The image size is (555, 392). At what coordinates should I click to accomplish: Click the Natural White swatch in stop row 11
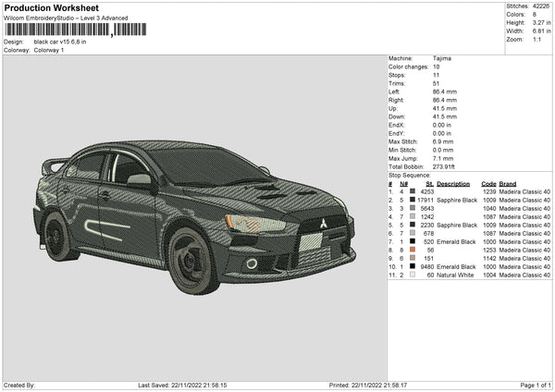pyautogui.click(x=413, y=275)
